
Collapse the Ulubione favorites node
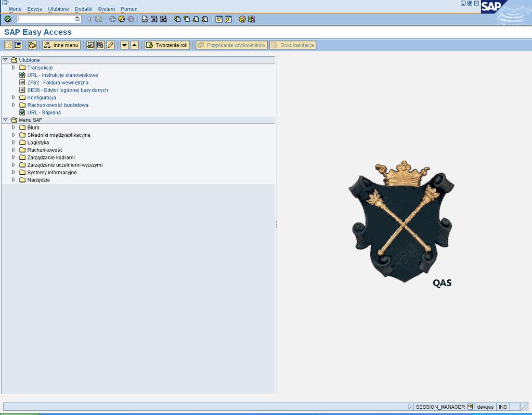(5, 60)
